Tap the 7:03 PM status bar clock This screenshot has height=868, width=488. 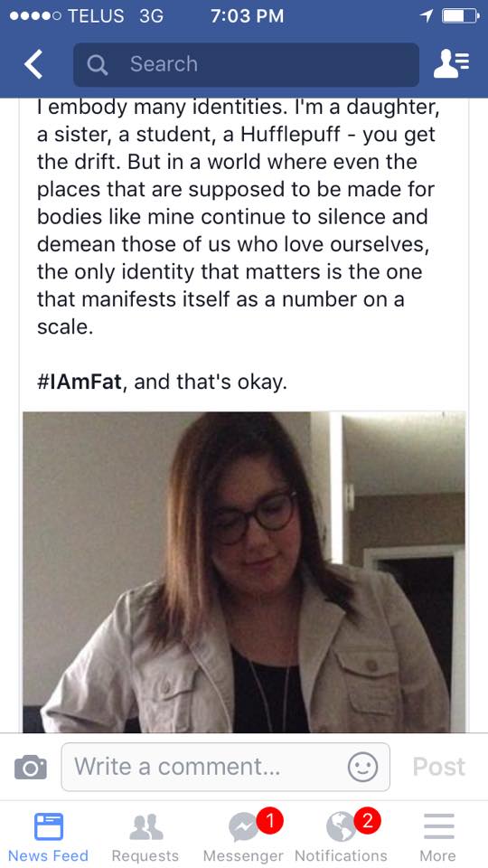[x=247, y=16]
